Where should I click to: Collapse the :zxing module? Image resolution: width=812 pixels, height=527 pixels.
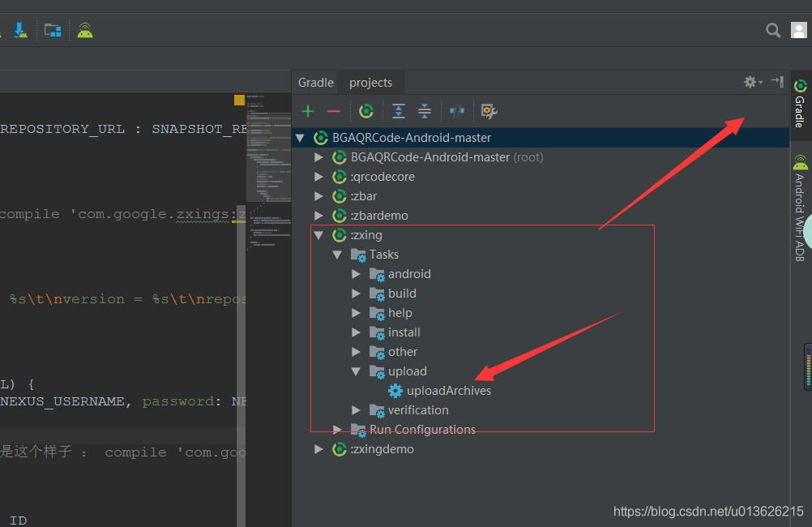(x=319, y=235)
